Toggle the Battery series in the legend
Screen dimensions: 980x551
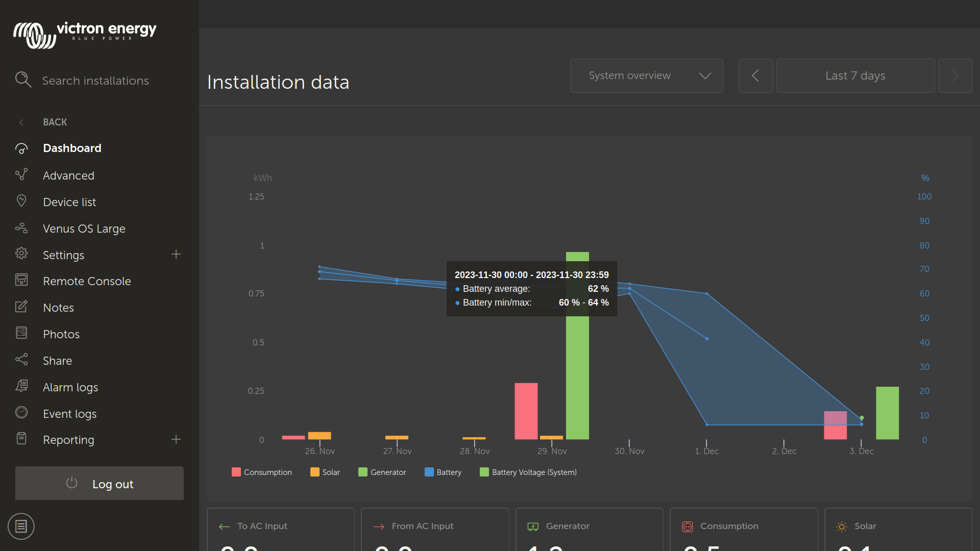[x=443, y=472]
